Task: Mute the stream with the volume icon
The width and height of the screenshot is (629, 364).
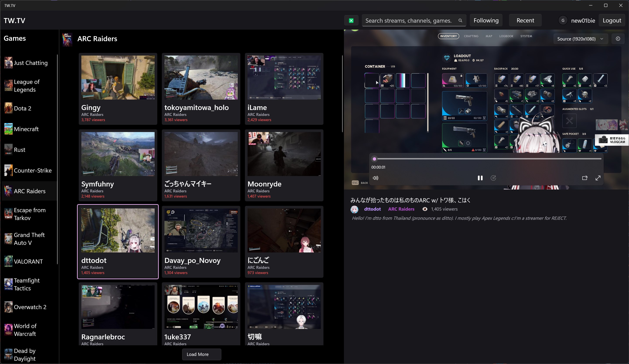Action: [x=375, y=178]
